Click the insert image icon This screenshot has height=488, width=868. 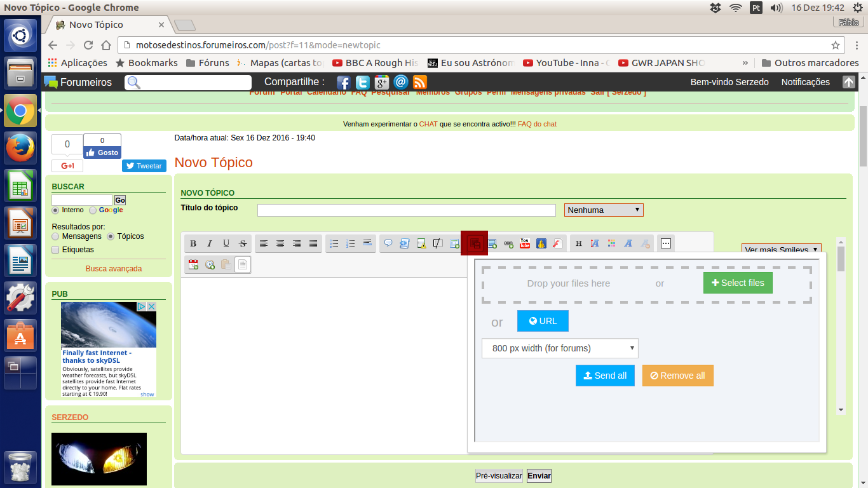492,243
